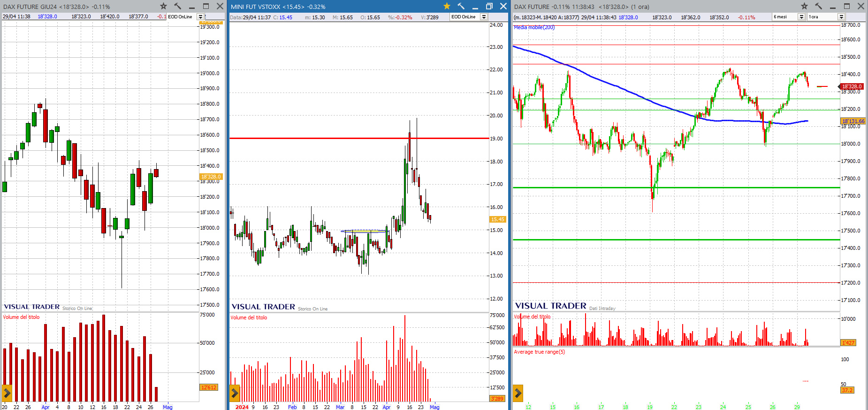Open EOD OnLine dropdown in MINI FUT VSTOXX window
Screen dimensions: 868x410
(x=484, y=17)
